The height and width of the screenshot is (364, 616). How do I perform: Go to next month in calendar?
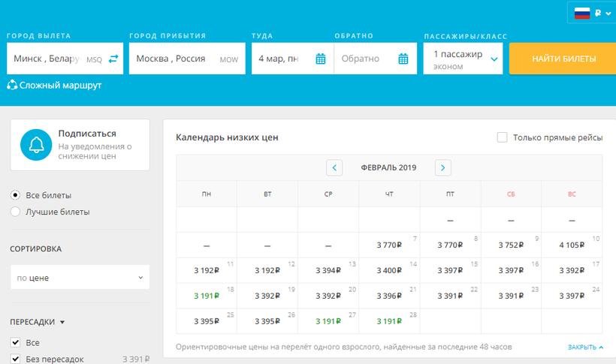(x=443, y=167)
